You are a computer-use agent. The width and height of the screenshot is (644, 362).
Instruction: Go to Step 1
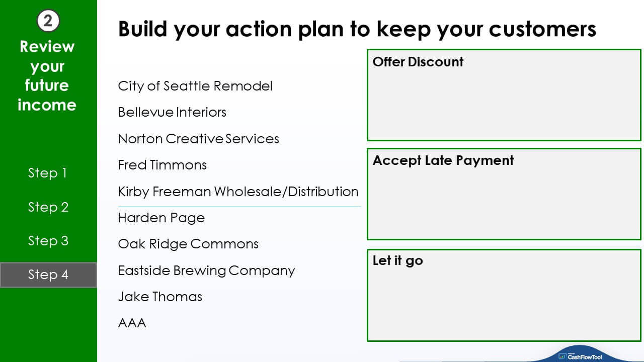coord(48,173)
